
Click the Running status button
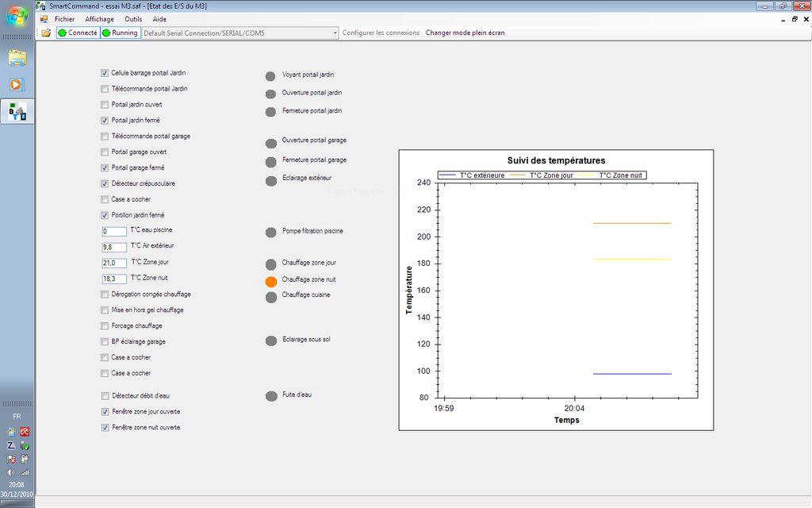[120, 33]
